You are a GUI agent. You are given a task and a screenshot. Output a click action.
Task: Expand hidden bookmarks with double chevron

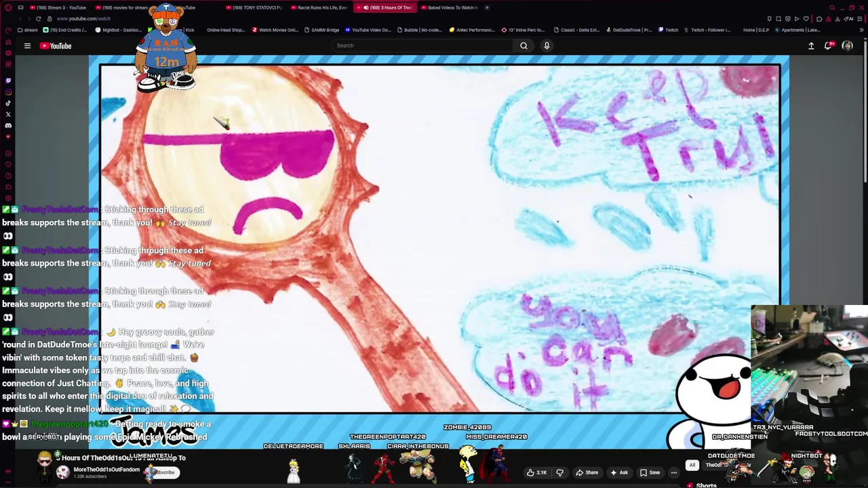(x=862, y=30)
